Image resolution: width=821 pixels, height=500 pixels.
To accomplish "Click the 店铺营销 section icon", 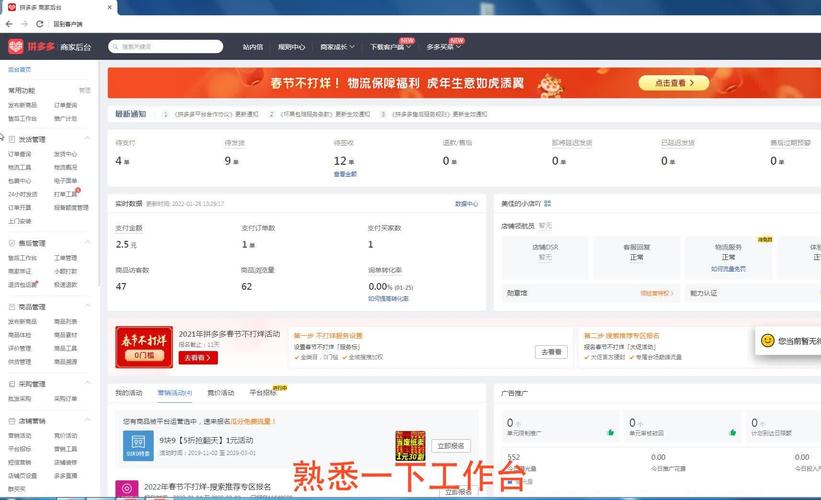I will [x=12, y=420].
